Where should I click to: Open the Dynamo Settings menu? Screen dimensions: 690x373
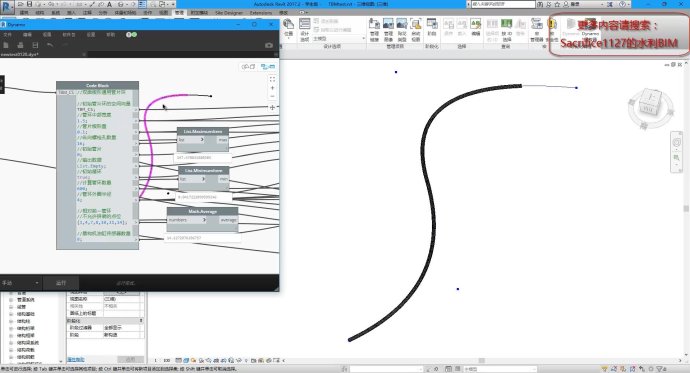point(91,34)
